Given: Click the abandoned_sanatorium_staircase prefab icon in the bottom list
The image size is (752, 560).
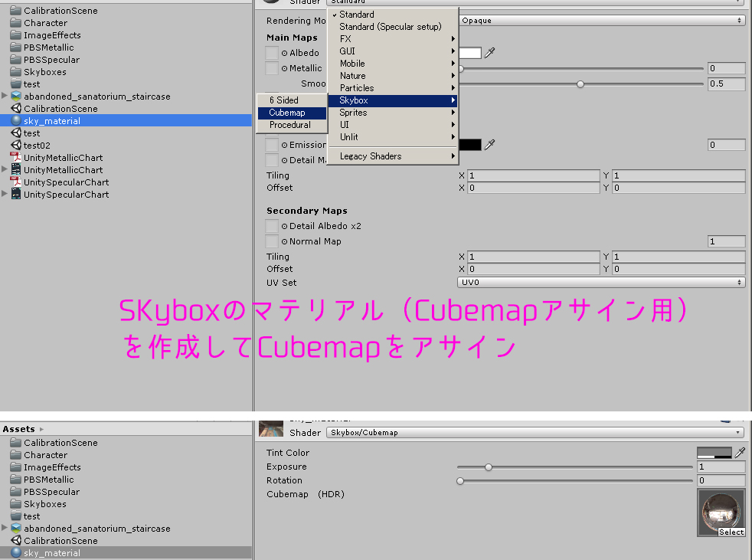Looking at the screenshot, I should click(x=16, y=529).
